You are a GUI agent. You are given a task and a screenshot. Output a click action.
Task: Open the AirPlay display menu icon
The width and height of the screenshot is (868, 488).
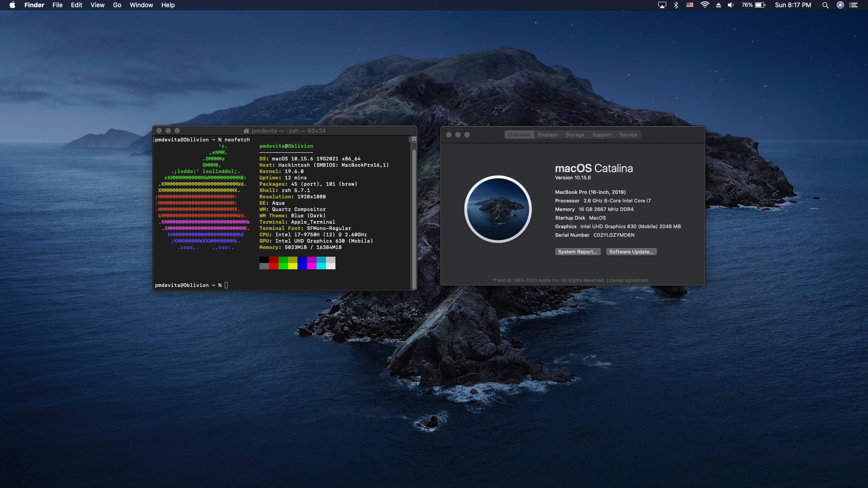point(662,5)
